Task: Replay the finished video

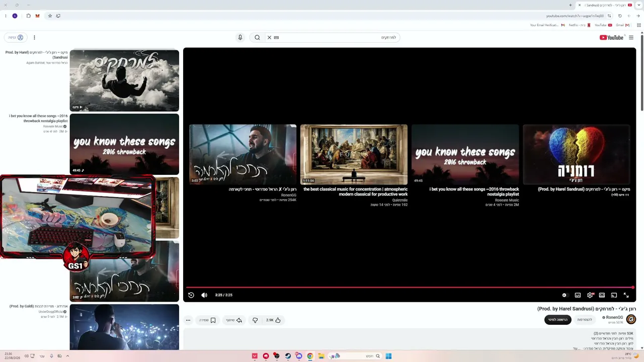Action: pyautogui.click(x=191, y=295)
